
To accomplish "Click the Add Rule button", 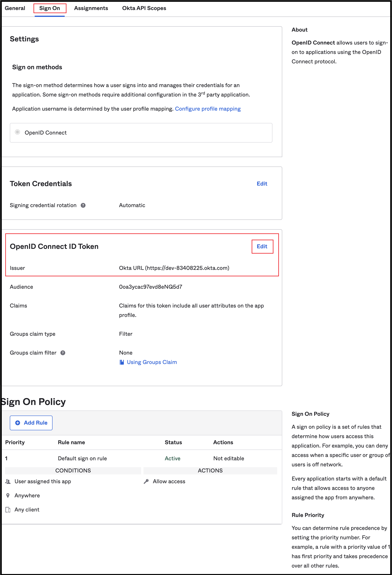I will (31, 423).
